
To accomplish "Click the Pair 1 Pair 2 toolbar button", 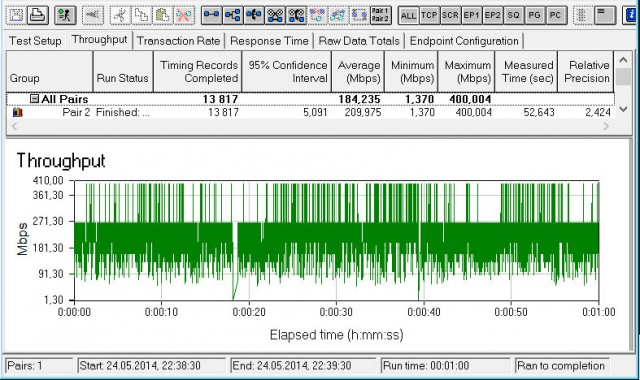I will click(380, 16).
